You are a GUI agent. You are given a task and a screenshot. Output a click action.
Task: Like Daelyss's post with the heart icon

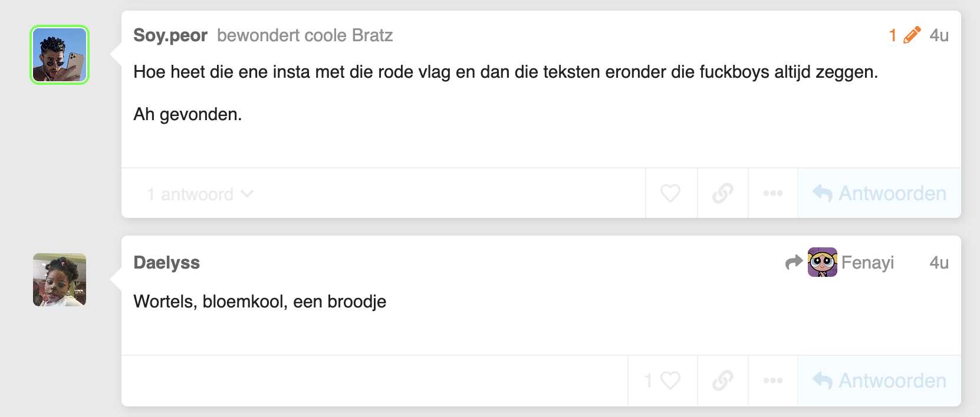pyautogui.click(x=663, y=380)
